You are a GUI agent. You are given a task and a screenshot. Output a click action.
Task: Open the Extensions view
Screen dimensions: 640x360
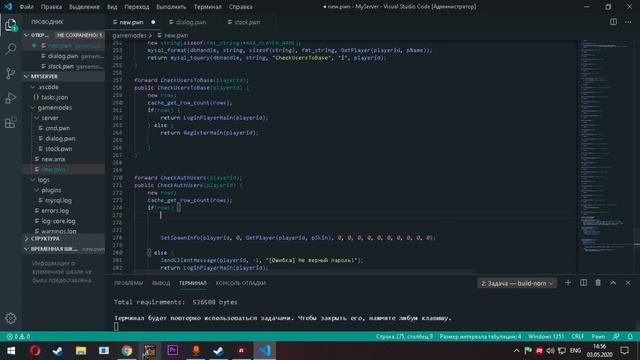tap(11, 122)
